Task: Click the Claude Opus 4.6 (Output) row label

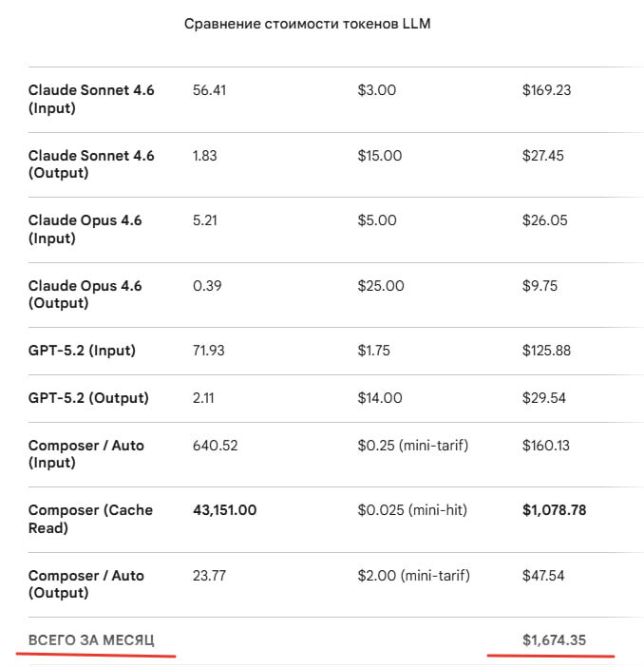Action: point(85,294)
